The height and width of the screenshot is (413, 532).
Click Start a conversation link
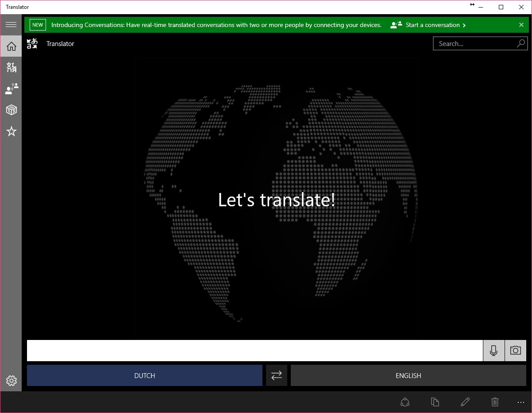click(428, 25)
